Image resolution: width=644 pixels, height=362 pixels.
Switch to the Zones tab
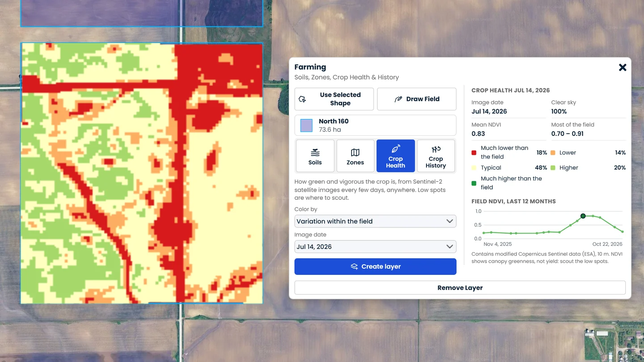coord(355,156)
